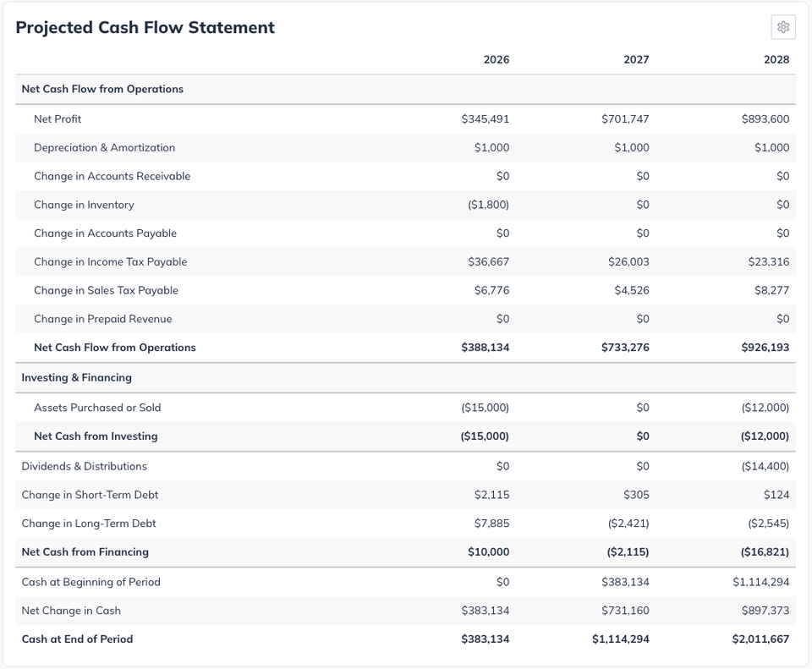Click the Projected Cash Flow Statement title
This screenshot has width=812, height=669.
[x=145, y=27]
